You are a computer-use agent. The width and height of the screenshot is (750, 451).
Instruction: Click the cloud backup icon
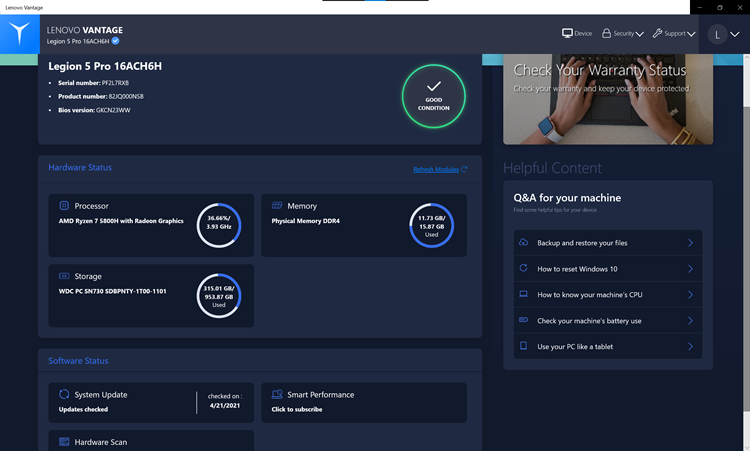524,242
